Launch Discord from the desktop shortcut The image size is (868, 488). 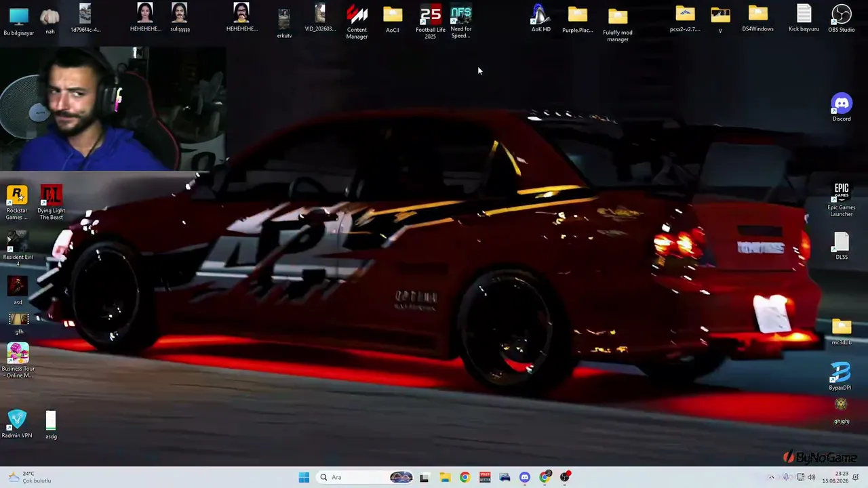click(842, 107)
